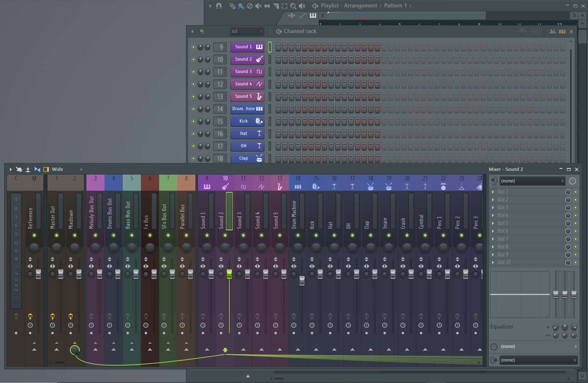Select the Sound 3 channel button

[243, 71]
